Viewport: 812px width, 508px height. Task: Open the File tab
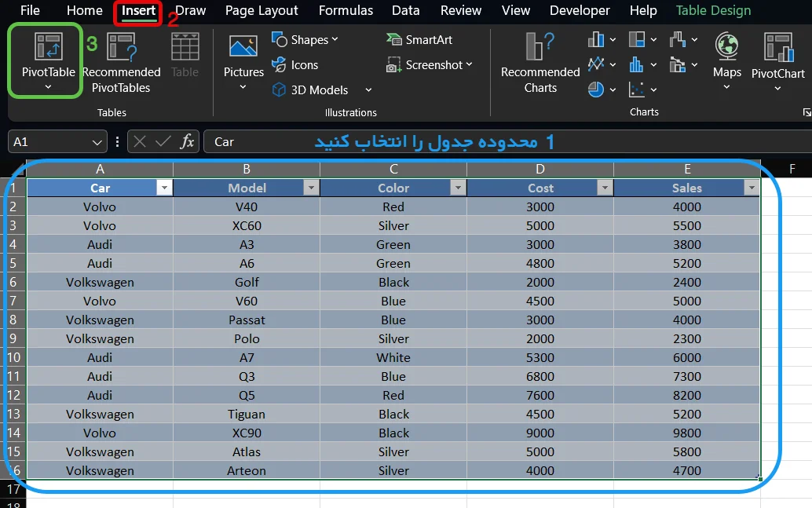coord(30,10)
